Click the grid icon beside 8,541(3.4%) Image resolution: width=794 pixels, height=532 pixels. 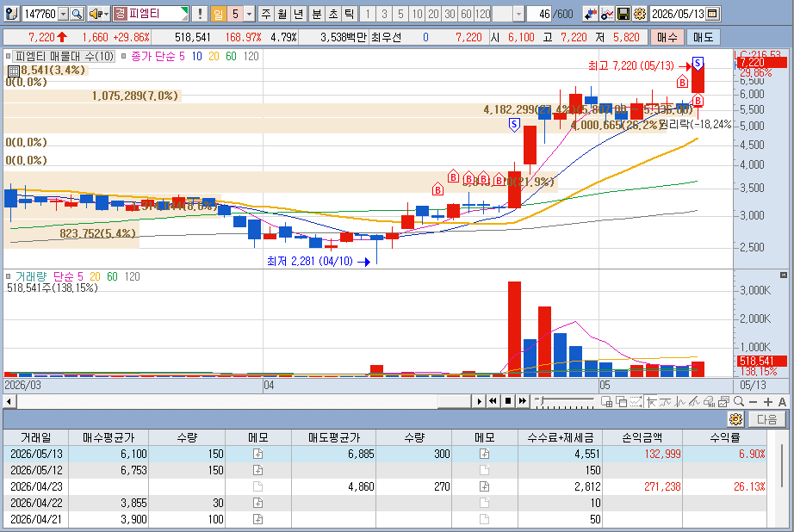click(x=14, y=71)
